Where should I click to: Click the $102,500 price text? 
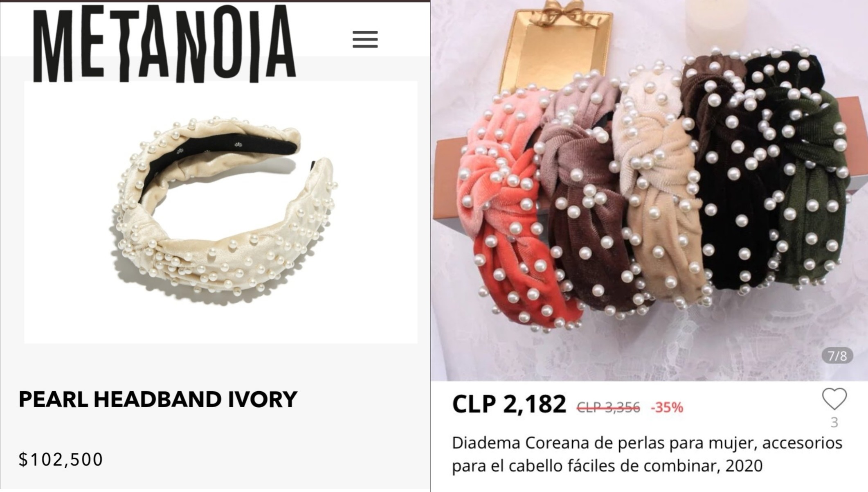[61, 459]
